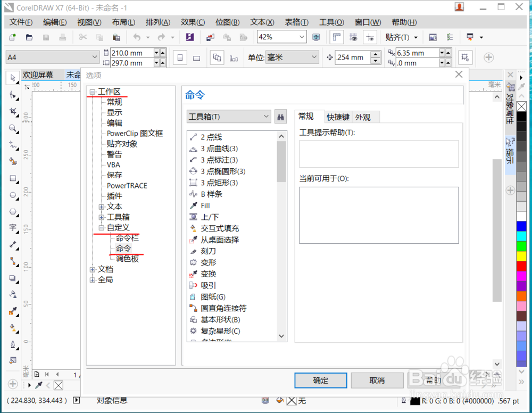The image size is (532, 413).
Task: Expand the 工具箱 tree node
Action: (x=102, y=217)
